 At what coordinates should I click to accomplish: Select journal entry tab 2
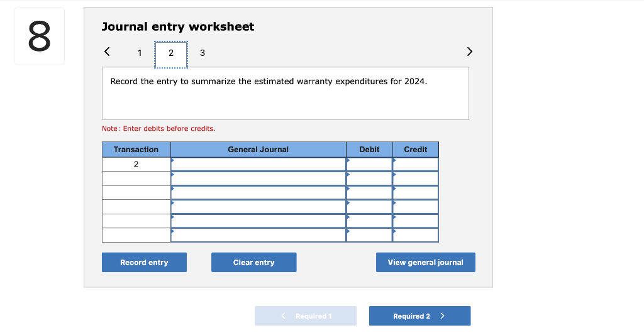point(171,55)
